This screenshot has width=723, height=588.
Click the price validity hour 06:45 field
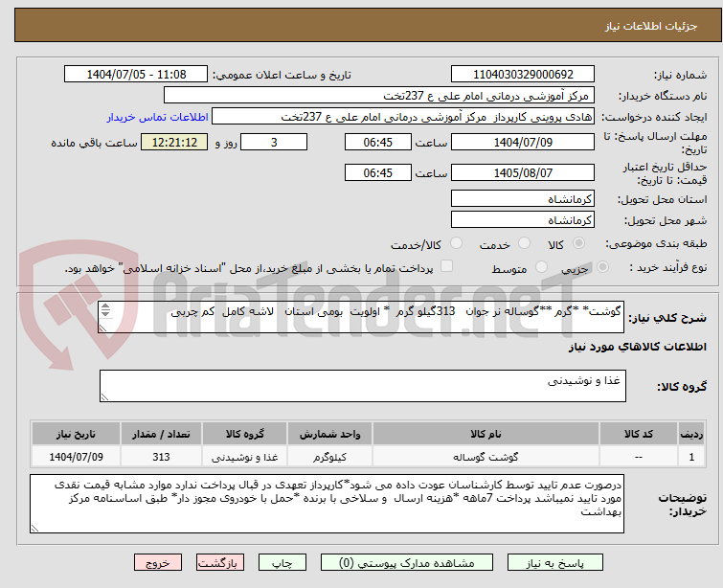tap(377, 173)
